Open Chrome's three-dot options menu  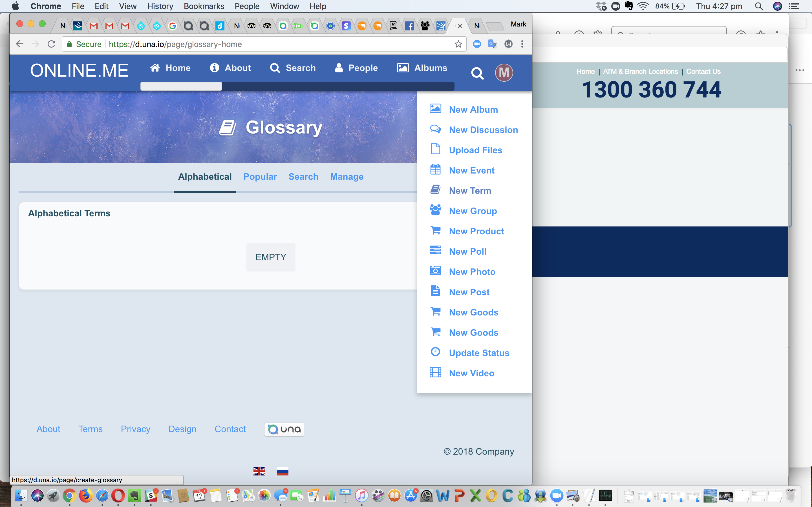522,44
